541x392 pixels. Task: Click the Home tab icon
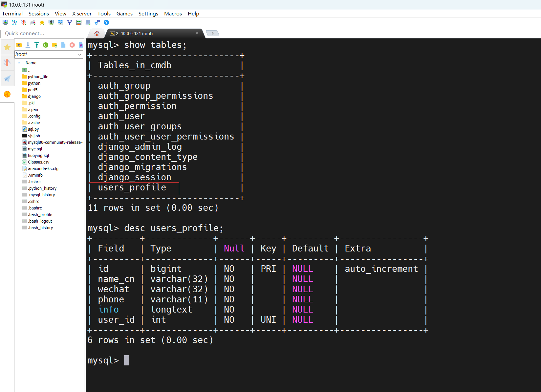(97, 33)
